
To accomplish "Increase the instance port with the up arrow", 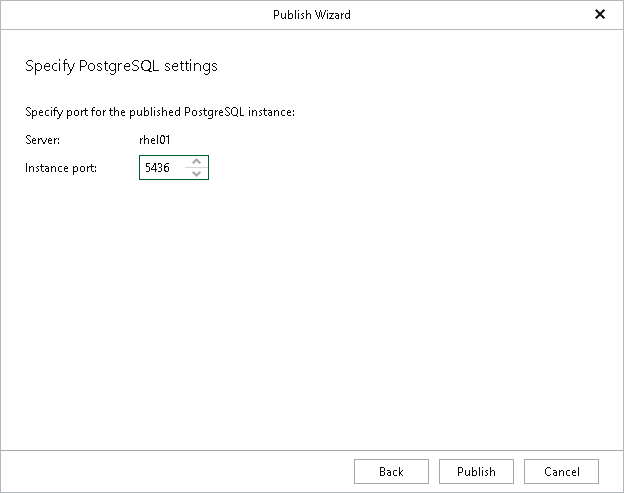I will tap(197, 162).
